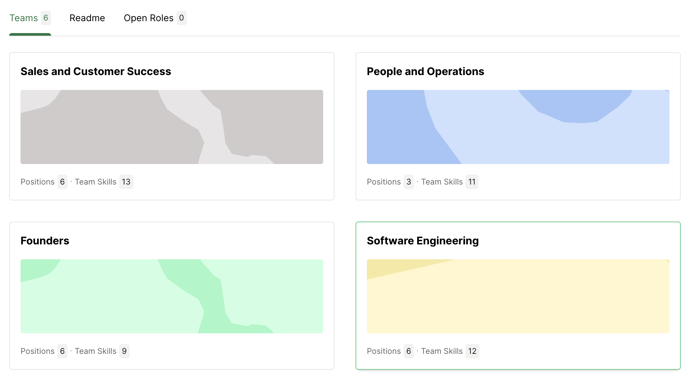Click Positions 3 badge on People and Operations
The image size is (688, 377).
tap(408, 182)
